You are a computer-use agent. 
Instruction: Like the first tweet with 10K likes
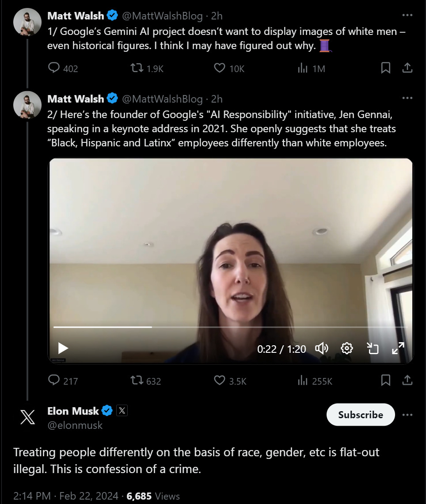coord(220,68)
